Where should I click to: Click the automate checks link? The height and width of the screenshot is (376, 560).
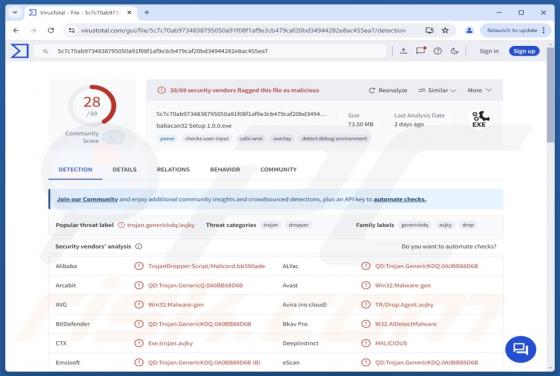(x=400, y=199)
